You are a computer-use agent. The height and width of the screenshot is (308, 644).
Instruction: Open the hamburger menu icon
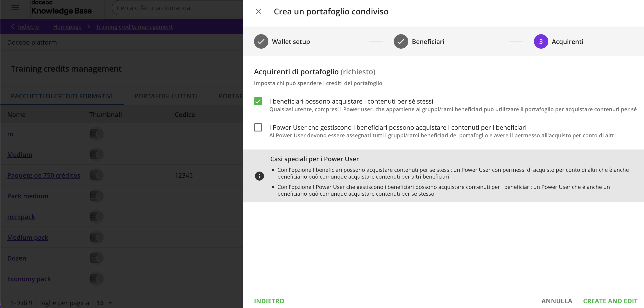pos(15,8)
